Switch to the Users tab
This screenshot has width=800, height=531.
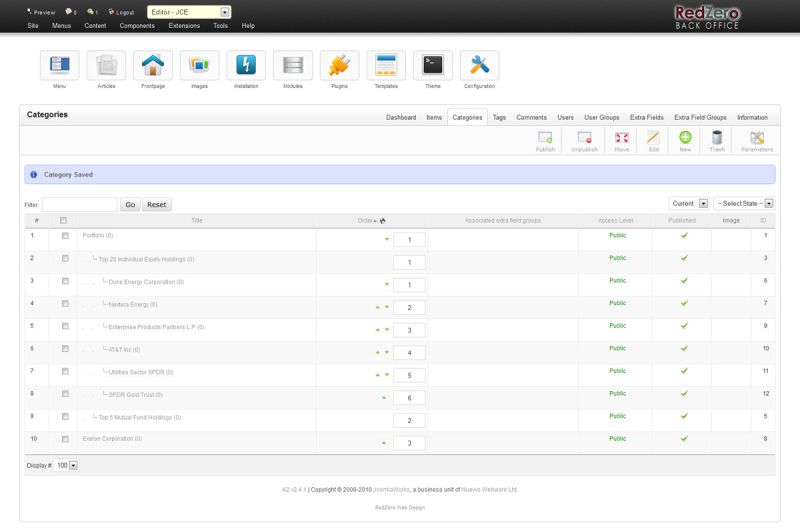565,117
